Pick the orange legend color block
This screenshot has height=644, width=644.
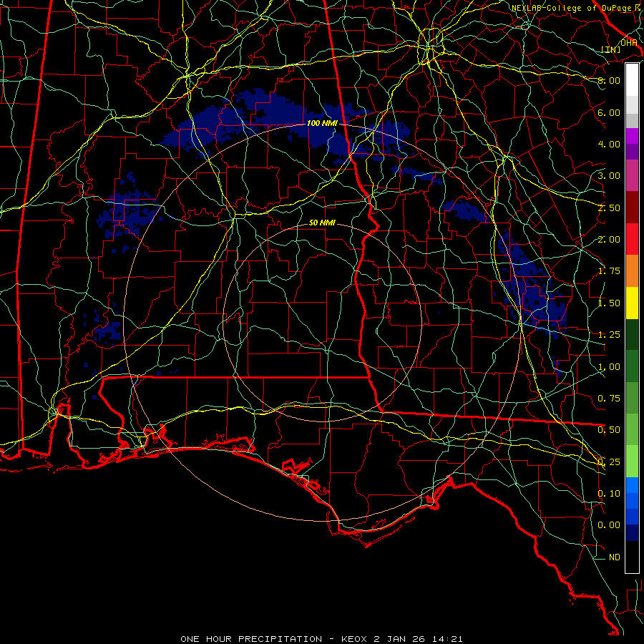pos(632,270)
